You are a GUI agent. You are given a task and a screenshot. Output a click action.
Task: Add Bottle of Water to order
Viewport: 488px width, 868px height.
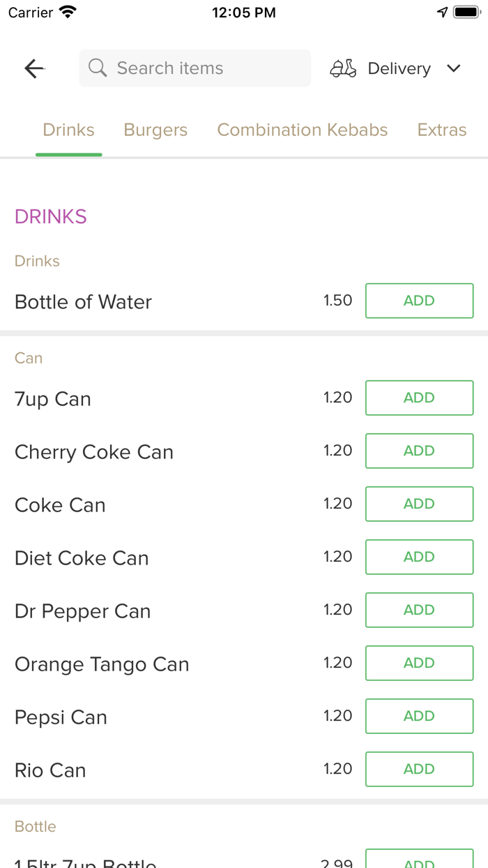pos(419,301)
